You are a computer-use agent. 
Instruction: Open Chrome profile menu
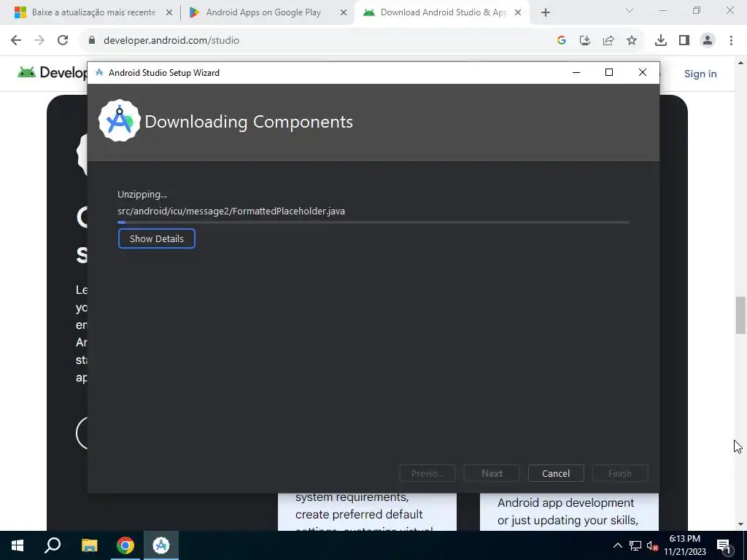[708, 41]
